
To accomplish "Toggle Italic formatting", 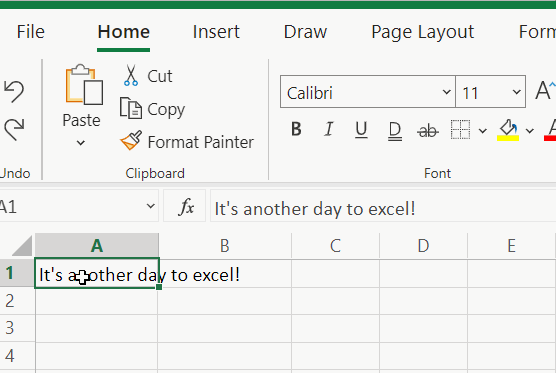I will tap(329, 129).
